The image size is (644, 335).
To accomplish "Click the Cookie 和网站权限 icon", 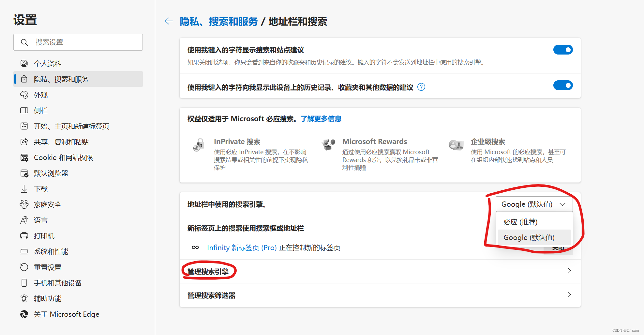I will click(24, 157).
